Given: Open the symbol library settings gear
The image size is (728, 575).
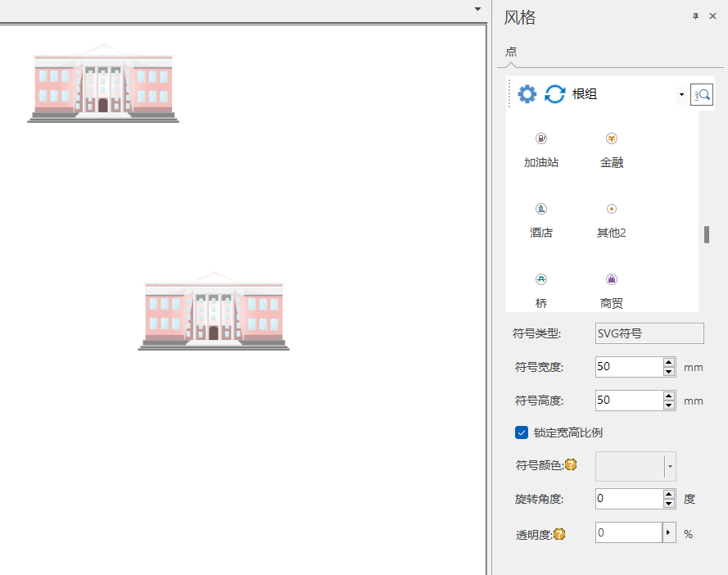Looking at the screenshot, I should [x=527, y=94].
